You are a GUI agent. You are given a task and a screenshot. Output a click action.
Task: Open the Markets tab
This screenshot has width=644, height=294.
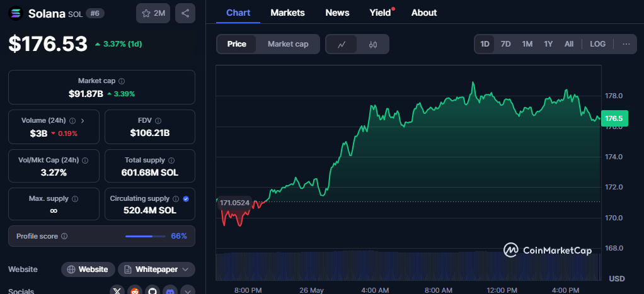pos(287,13)
